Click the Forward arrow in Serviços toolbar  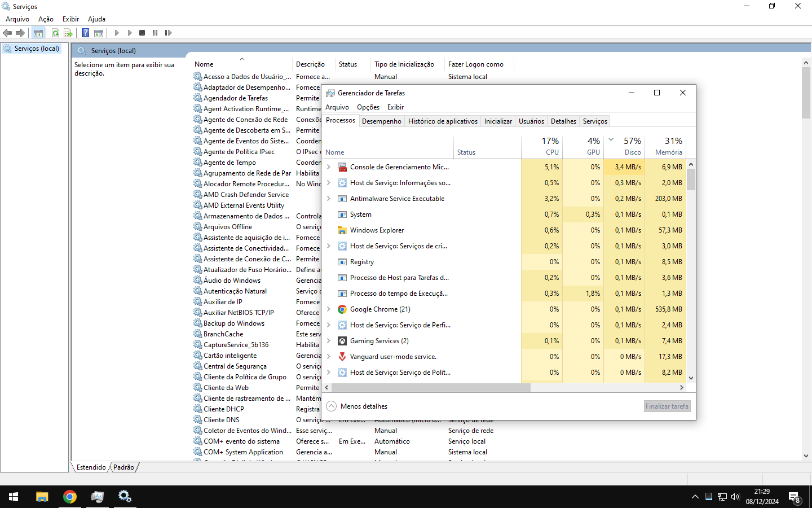click(x=20, y=33)
